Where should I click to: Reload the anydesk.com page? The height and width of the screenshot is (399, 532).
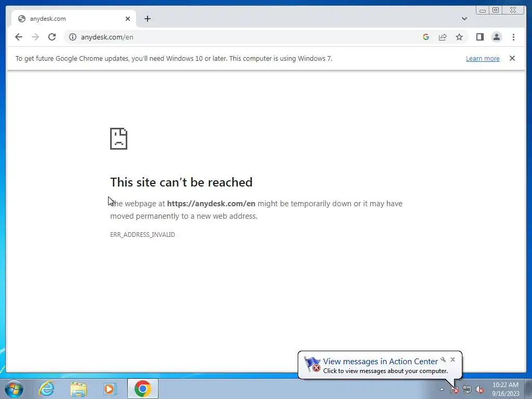click(x=52, y=37)
